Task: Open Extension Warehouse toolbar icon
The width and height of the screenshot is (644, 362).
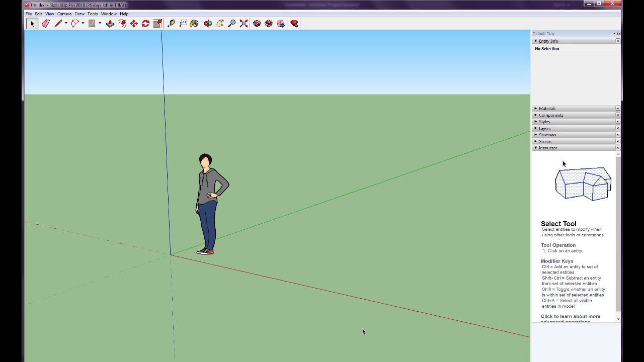Action: click(269, 24)
